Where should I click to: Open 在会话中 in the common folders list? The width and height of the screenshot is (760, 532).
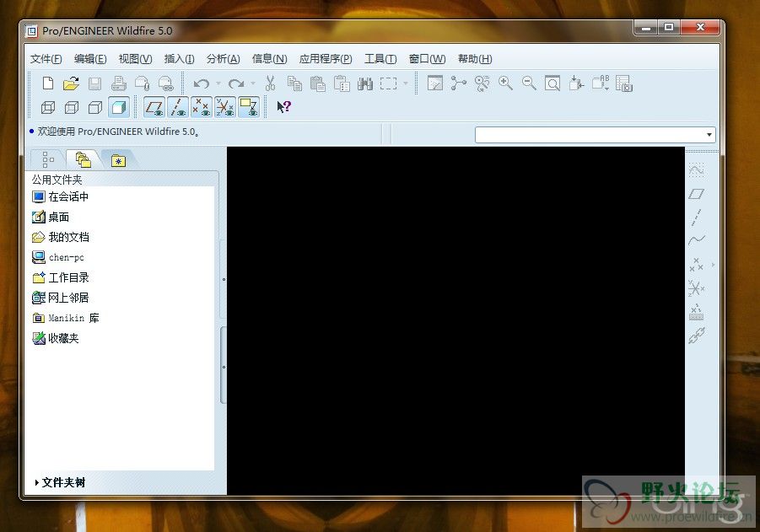click(60, 196)
